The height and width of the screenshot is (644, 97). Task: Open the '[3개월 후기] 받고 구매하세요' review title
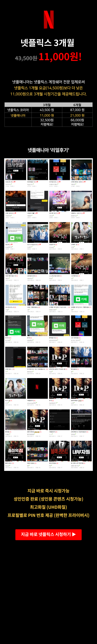click(x=80, y=307)
